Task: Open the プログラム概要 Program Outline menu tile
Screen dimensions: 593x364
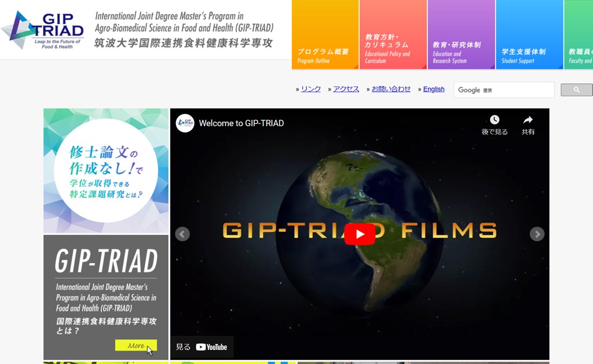Action: (x=325, y=34)
